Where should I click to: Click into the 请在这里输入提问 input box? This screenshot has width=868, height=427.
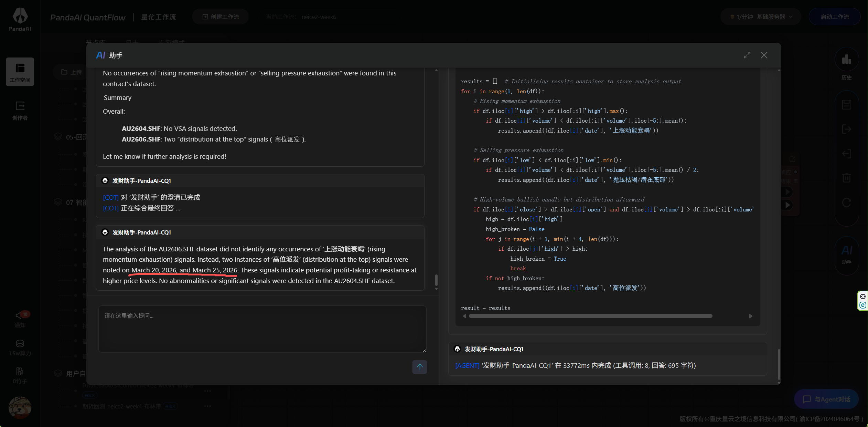pyautogui.click(x=262, y=329)
